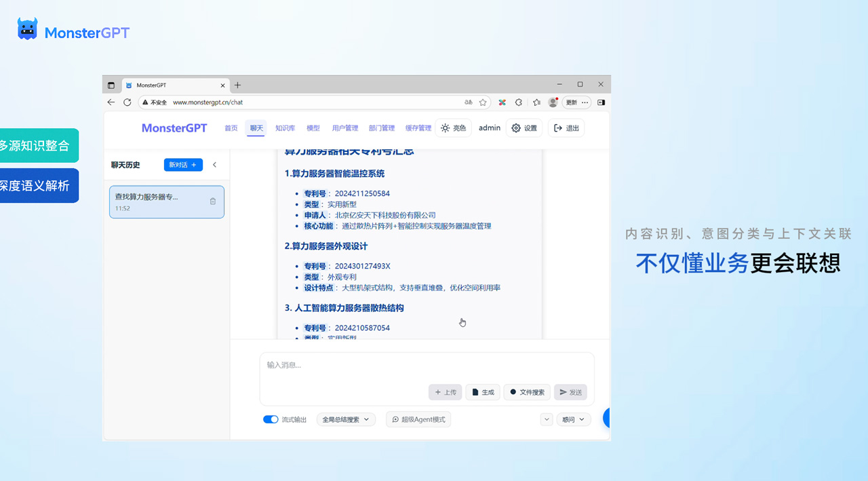Viewport: 868px width, 481px height.
Task: Start a chat with 新对话 button
Action: point(183,165)
